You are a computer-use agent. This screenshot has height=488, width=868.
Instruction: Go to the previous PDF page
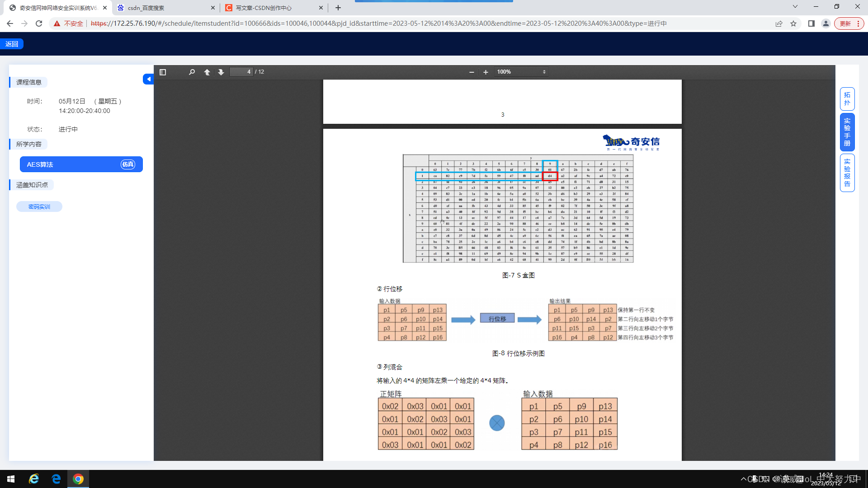207,72
